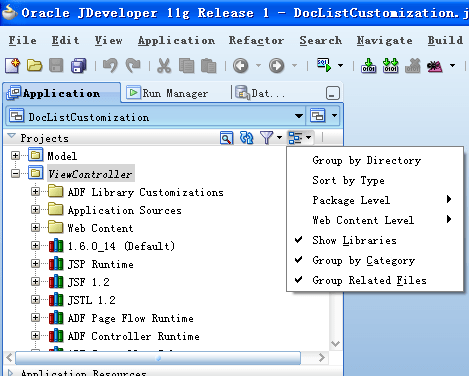
Task: Click the navigator display options icon
Action: click(x=295, y=138)
